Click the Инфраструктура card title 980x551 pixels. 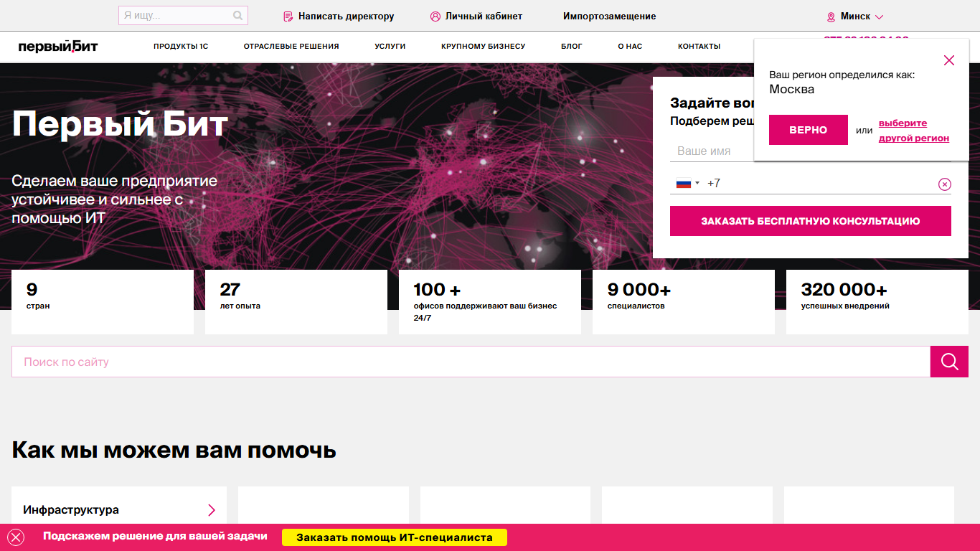click(x=71, y=510)
